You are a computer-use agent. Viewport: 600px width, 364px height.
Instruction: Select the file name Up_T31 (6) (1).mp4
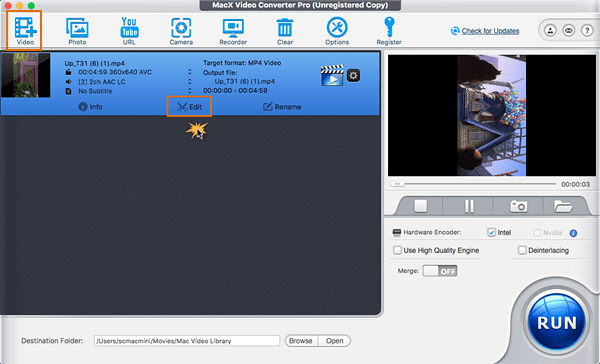pos(95,63)
